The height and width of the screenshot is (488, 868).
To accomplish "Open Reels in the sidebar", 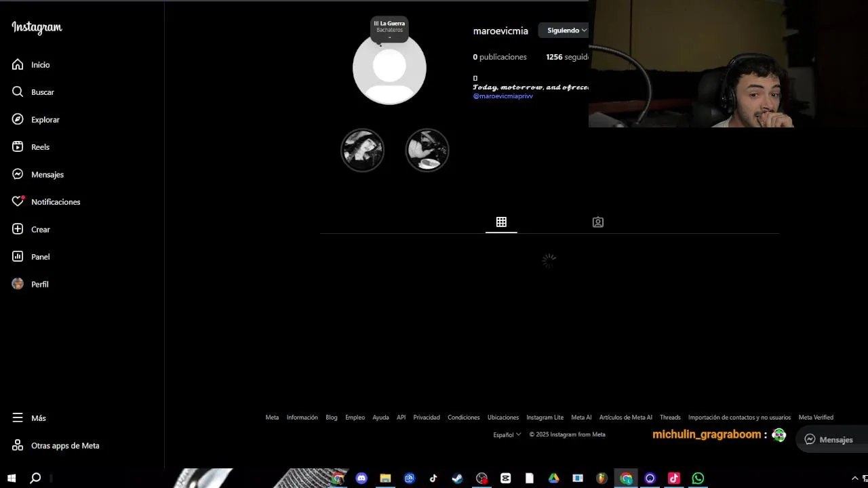I will (31, 146).
